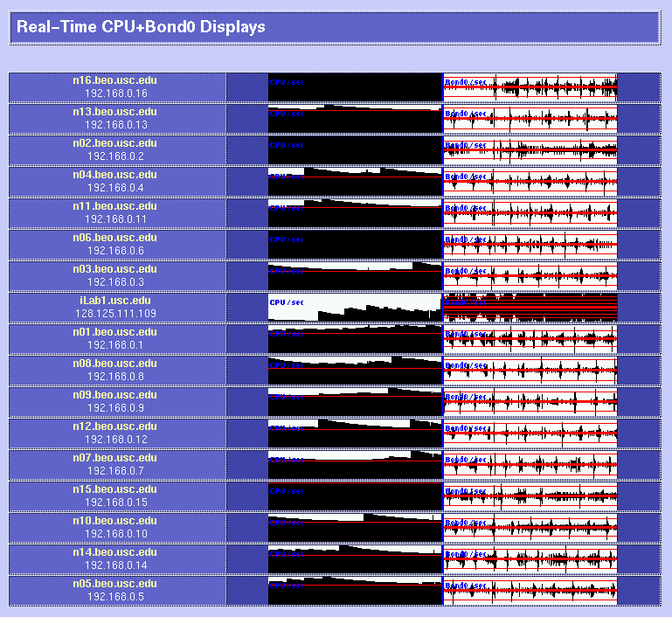Open the n03 CPU/sec graph

click(355, 276)
